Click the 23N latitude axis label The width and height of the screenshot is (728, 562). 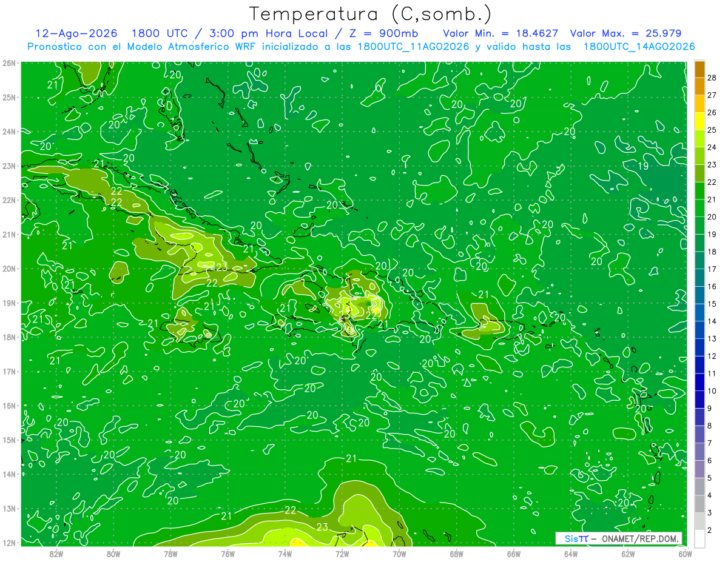point(9,166)
